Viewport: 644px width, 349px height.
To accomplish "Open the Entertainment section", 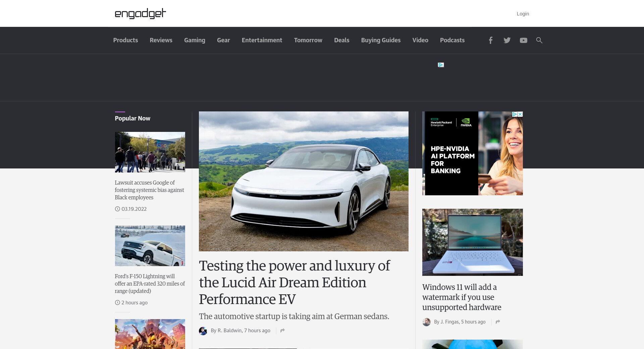I will point(262,40).
